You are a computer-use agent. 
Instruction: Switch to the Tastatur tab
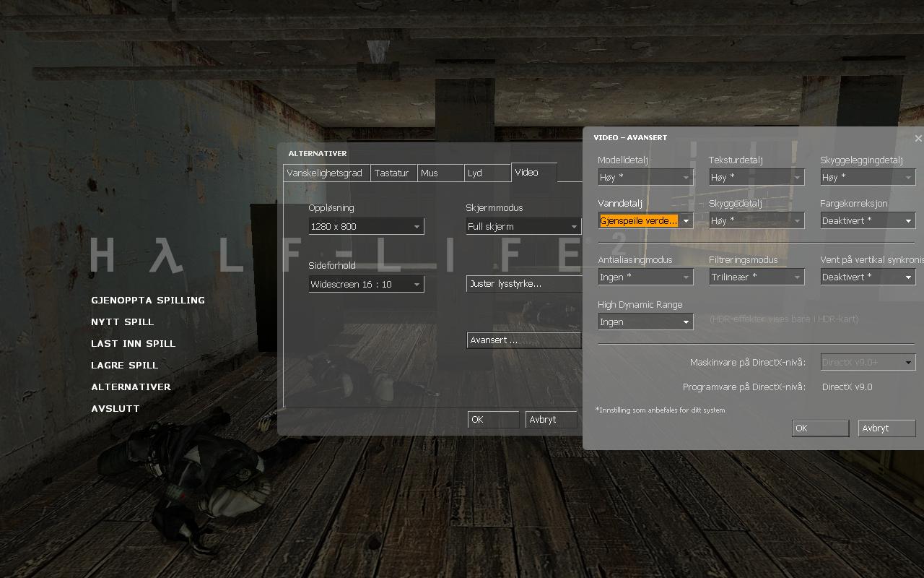(394, 173)
